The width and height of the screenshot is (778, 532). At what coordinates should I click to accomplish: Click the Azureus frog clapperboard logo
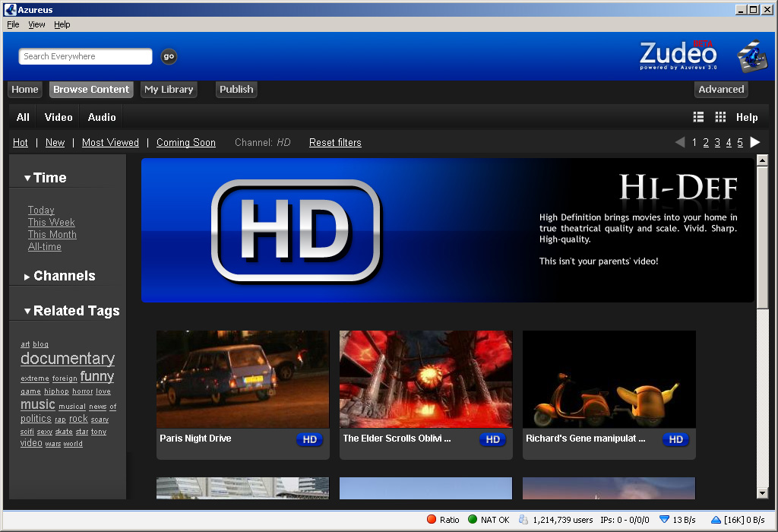coord(752,55)
